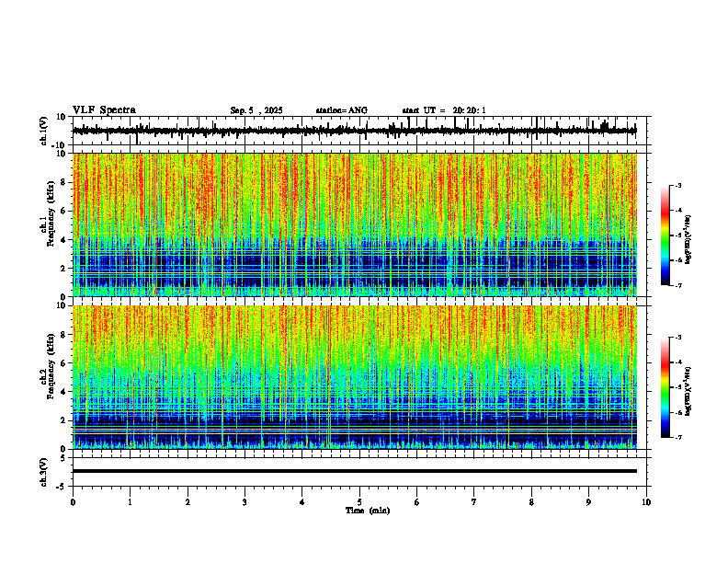
Task: Click the "5" tick on the ch.3(V) axis
Action: (63, 458)
